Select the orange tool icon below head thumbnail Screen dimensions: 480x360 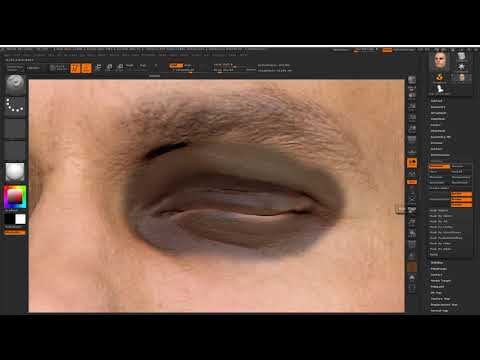click(x=440, y=78)
